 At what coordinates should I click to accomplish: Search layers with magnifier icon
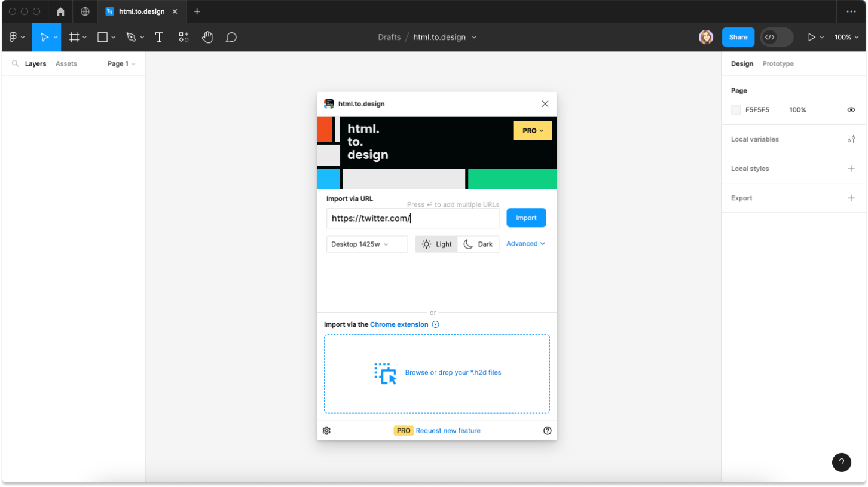[x=16, y=63]
